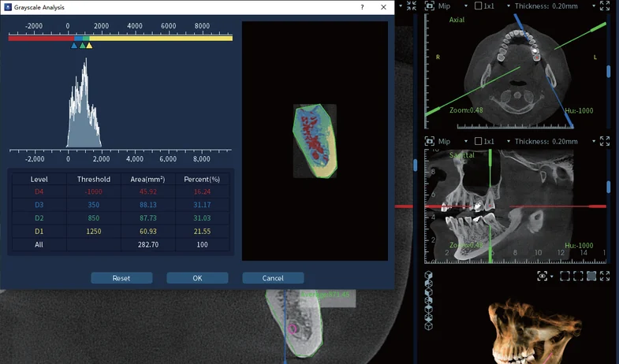The image size is (619, 364).
Task: Click the -1000 threshold value
Action: pyautogui.click(x=94, y=191)
